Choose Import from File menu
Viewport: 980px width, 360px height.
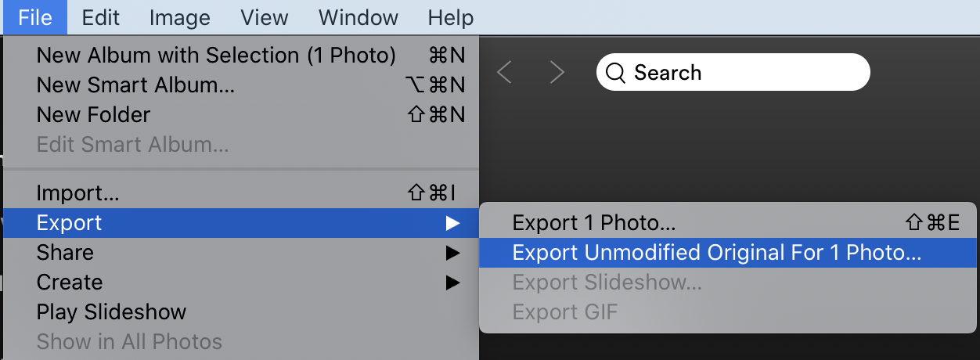pyautogui.click(x=240, y=193)
